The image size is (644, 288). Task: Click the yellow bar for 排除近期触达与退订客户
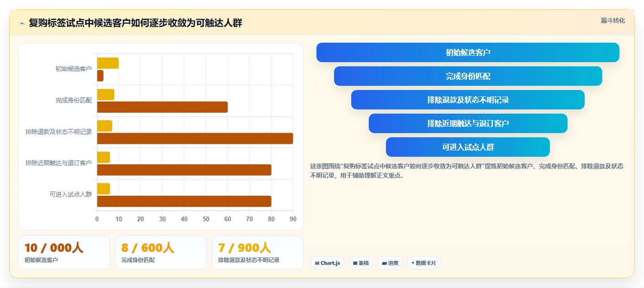tap(103, 157)
